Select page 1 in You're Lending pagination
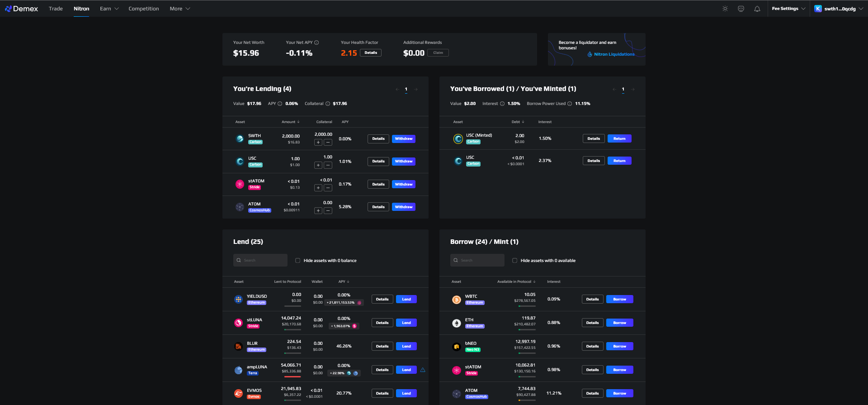This screenshot has width=868, height=405. [406, 89]
